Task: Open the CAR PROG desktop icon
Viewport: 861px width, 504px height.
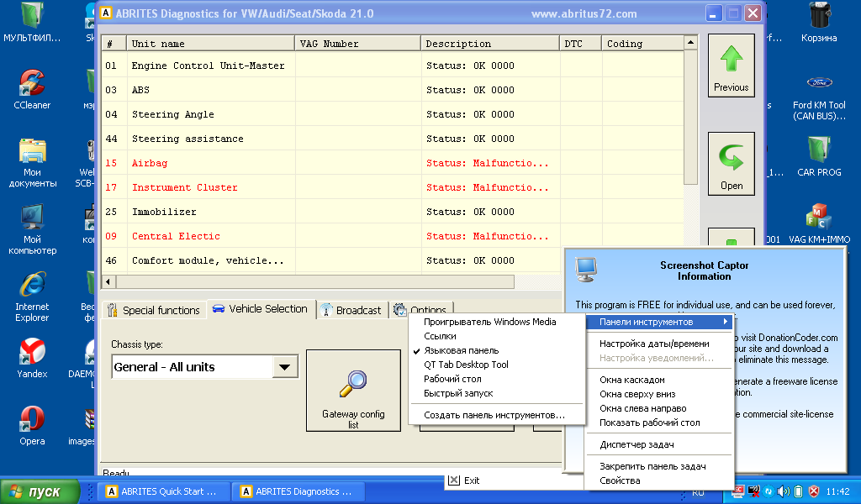Action: (819, 156)
